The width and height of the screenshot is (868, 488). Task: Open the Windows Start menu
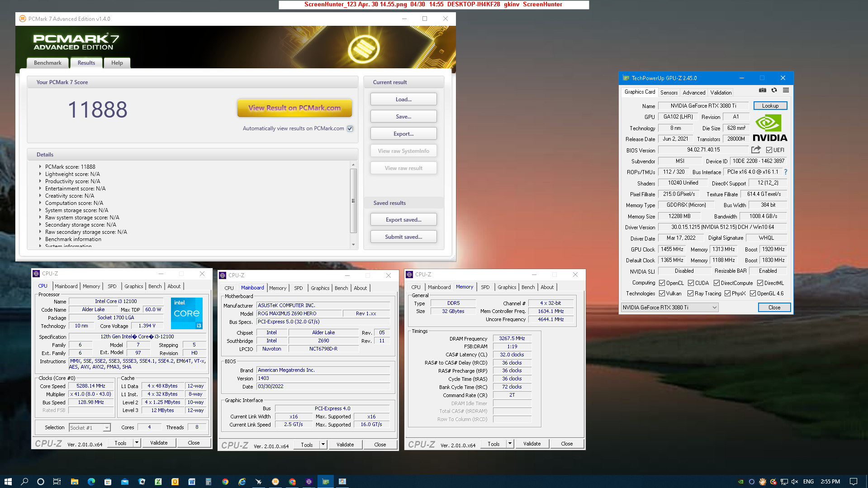click(8, 482)
